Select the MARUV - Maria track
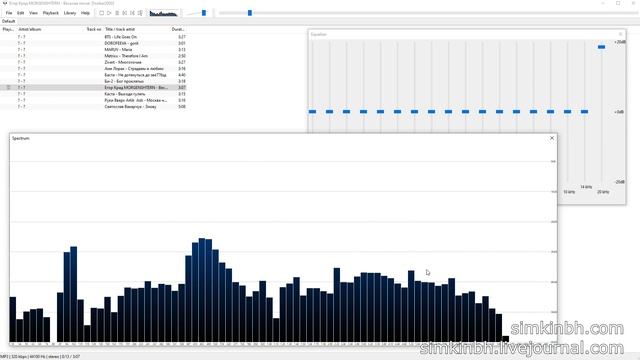Screen dimensions: 640x360 tap(93, 49)
